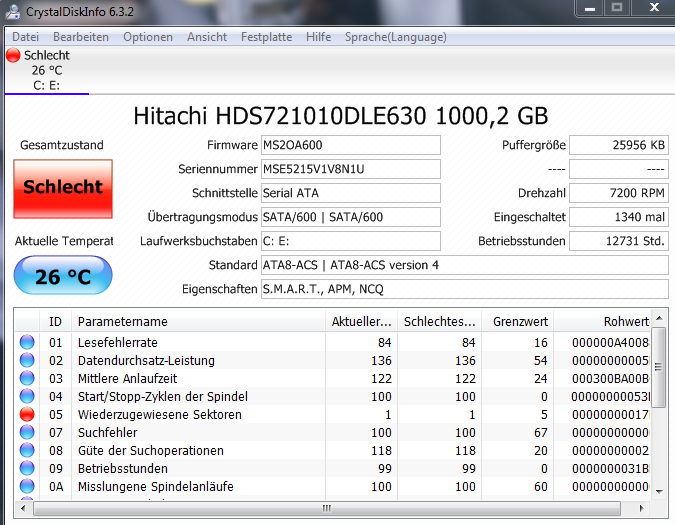Image resolution: width=675 pixels, height=525 pixels.
Task: Click the Rohwert column header
Action: pos(602,321)
